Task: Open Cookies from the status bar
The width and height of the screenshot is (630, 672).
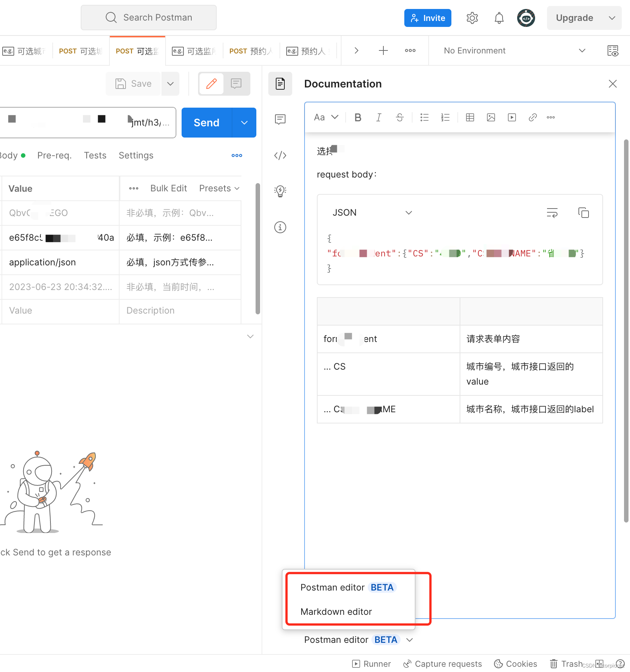Action: [x=515, y=664]
